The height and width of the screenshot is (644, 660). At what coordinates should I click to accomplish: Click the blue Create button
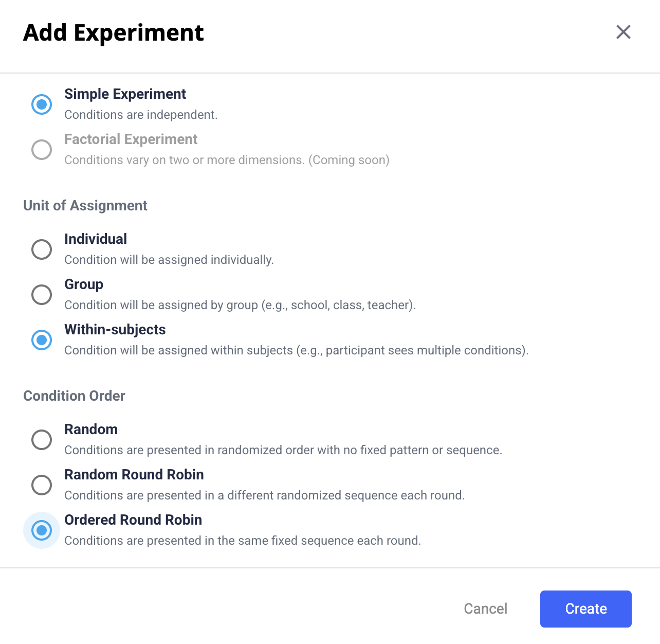click(x=585, y=609)
